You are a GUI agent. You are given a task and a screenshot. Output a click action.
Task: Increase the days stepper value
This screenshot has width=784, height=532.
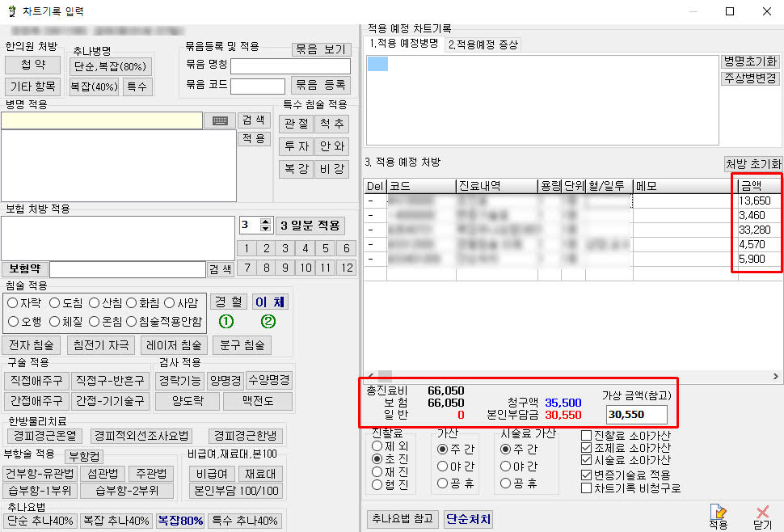click(266, 221)
